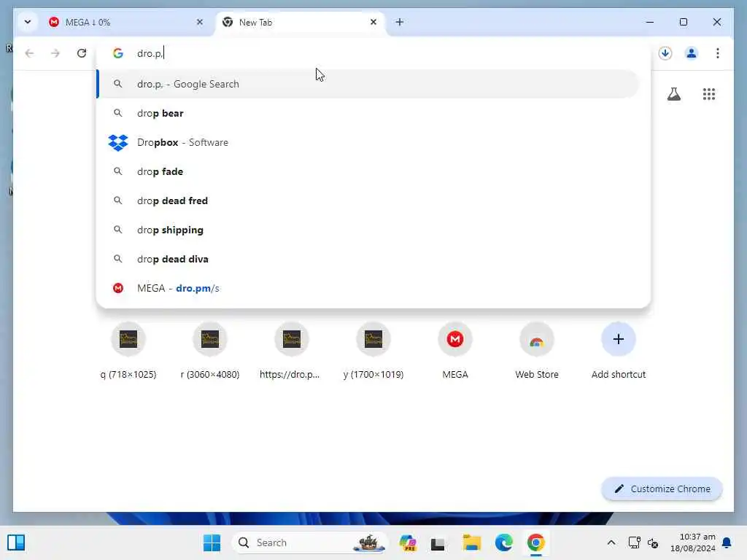747x560 pixels.
Task: Open the https://dro.p... shortcut
Action: click(292, 351)
